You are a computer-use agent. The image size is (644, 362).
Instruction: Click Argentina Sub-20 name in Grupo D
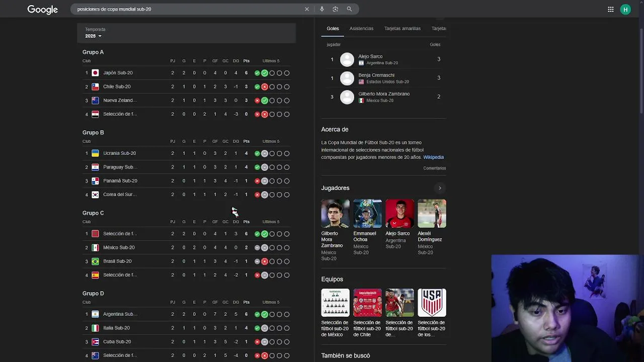pos(120,314)
